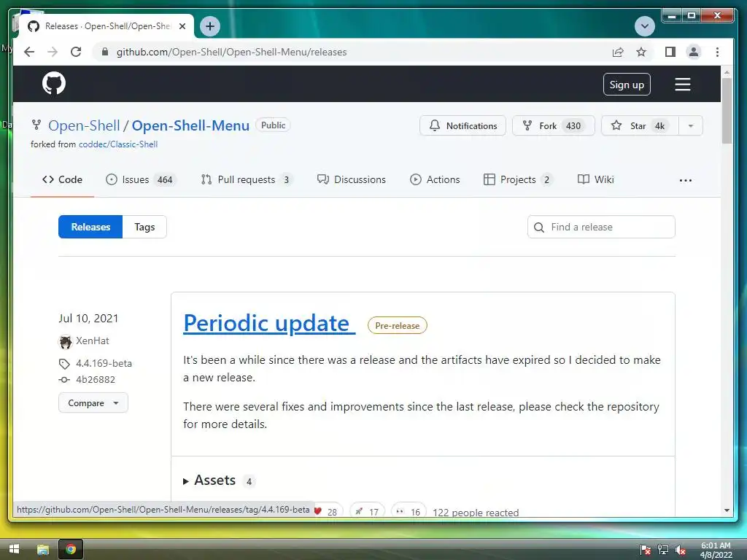Open the Compare dropdown
Screen dimensions: 747x560
click(93, 402)
